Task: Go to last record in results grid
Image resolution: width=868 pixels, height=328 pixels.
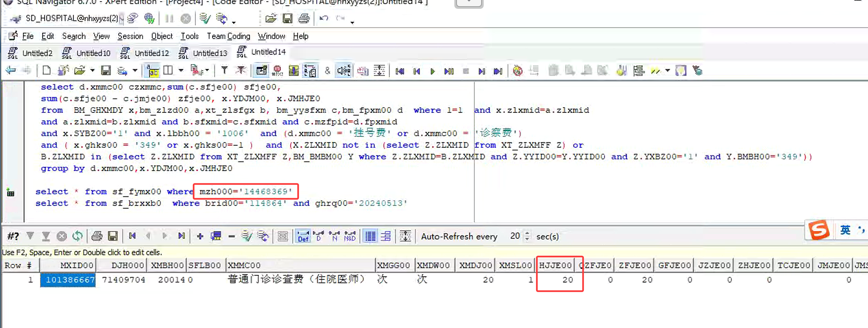Action: point(182,236)
